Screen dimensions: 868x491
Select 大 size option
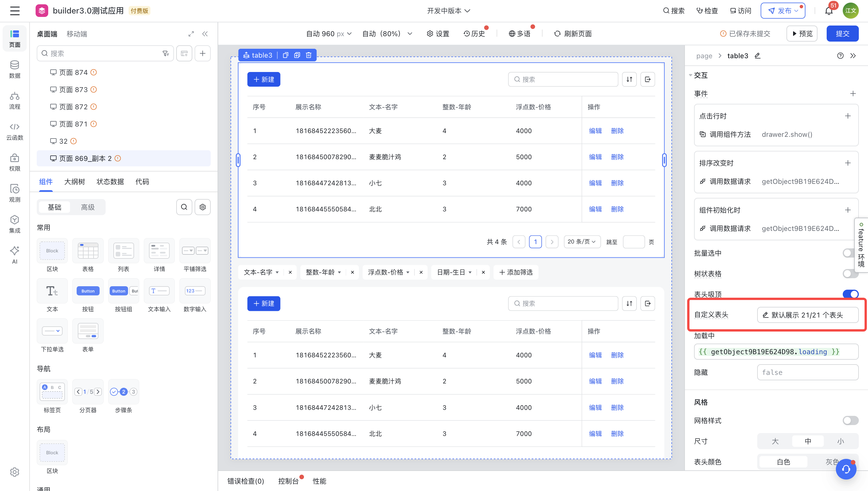[775, 441]
